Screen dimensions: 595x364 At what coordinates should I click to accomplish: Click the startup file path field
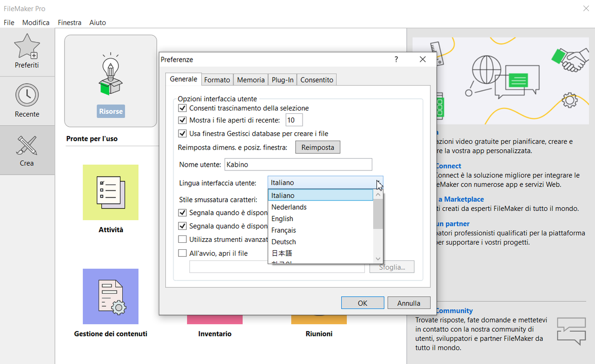click(277, 266)
